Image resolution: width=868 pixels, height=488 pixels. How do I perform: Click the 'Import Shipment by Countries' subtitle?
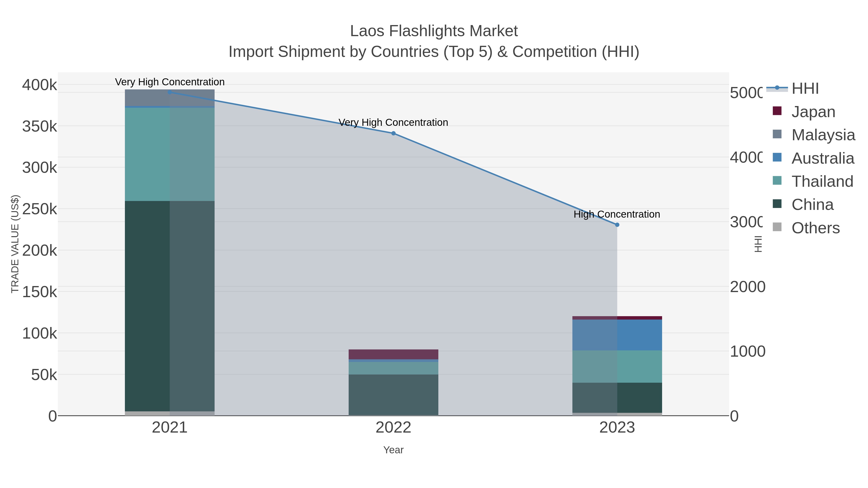click(x=434, y=52)
